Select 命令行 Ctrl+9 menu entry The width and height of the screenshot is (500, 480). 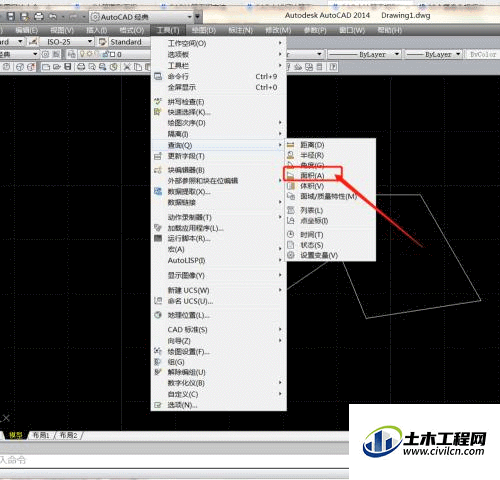click(x=219, y=76)
